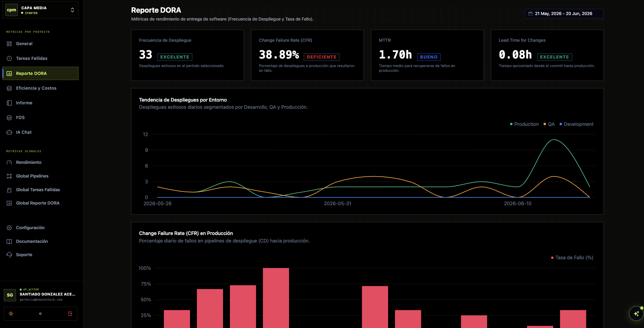
Task: Click the 2026-05-31 x-axis label
Action: pos(338,204)
